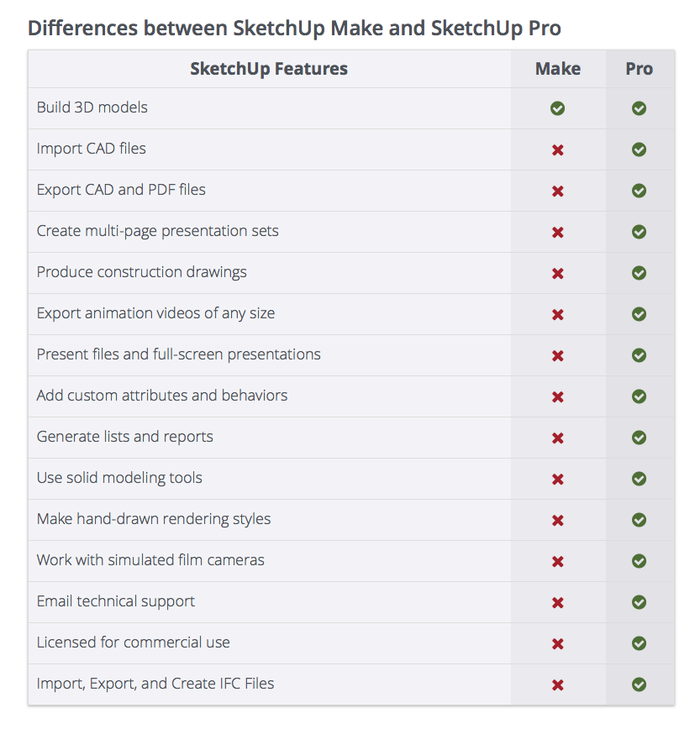Click the Make red X for Licensed for commercial use
Image resolution: width=700 pixels, height=729 pixels.
tap(557, 643)
